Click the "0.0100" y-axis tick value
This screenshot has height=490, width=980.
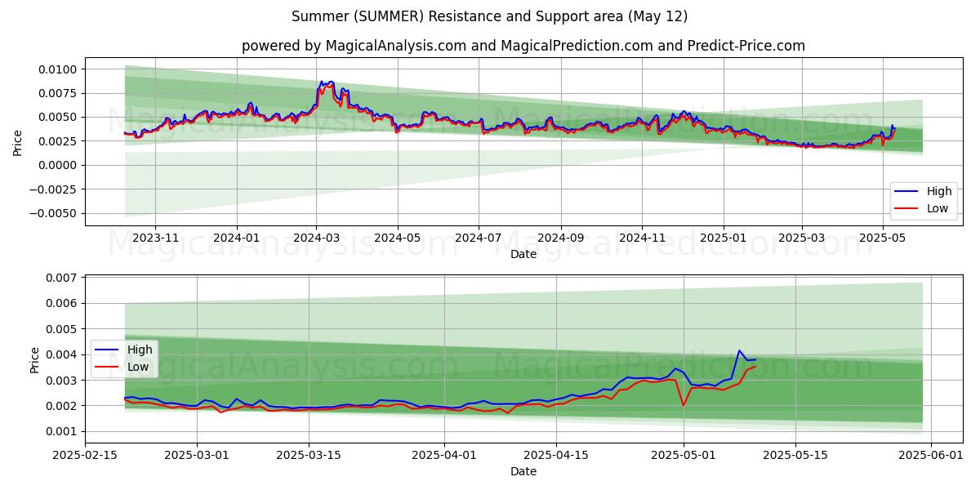[59, 69]
